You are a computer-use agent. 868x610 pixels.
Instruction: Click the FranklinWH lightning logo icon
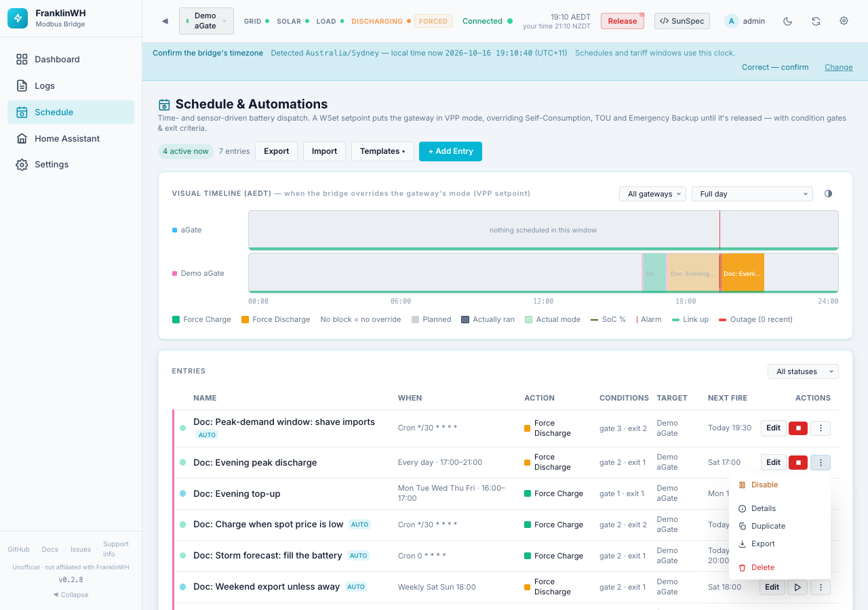pyautogui.click(x=18, y=18)
